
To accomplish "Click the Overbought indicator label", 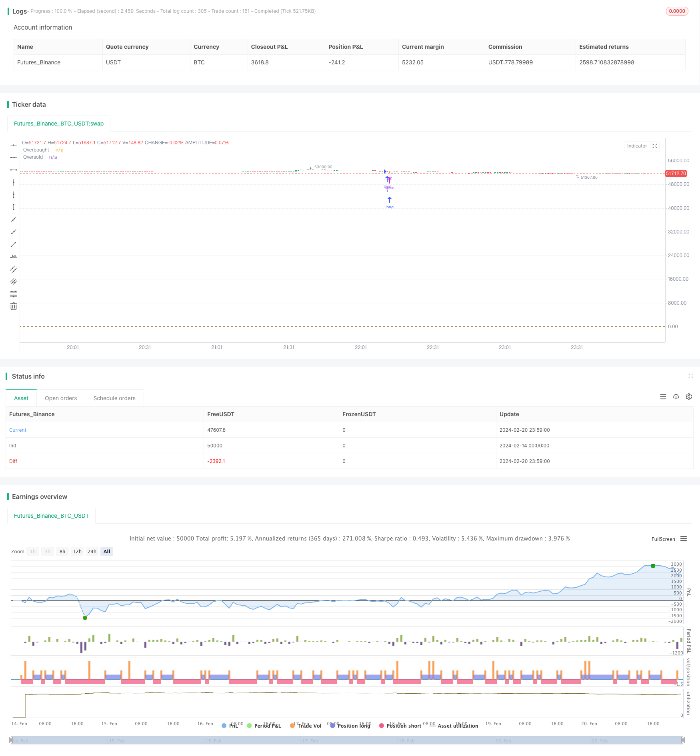I will (x=36, y=150).
